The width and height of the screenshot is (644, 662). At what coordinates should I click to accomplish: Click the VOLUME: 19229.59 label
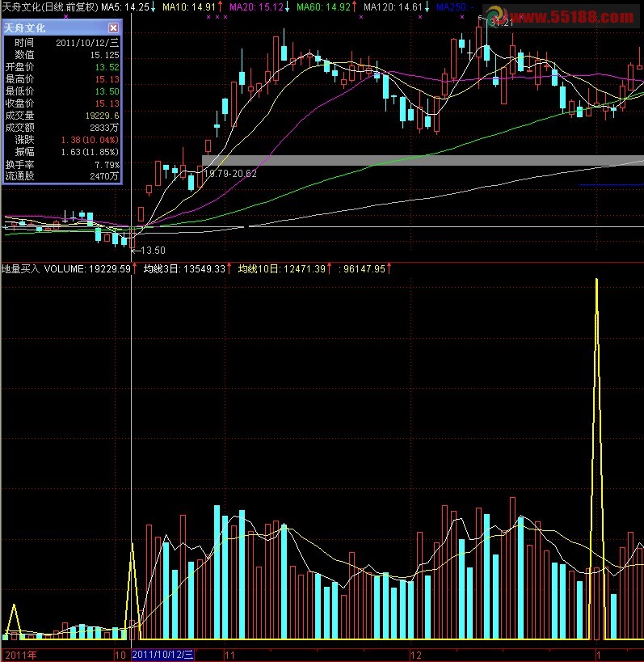tap(87, 269)
